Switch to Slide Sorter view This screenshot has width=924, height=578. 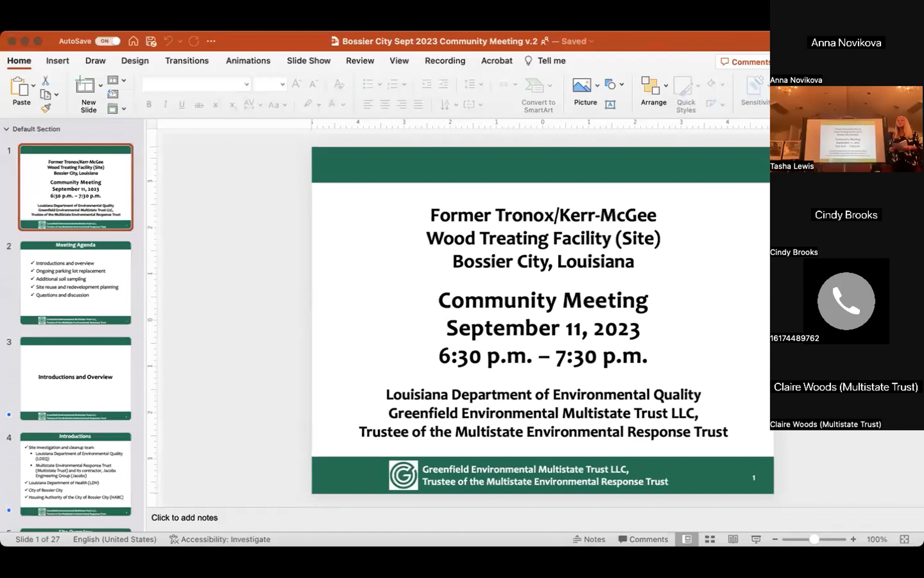point(710,539)
